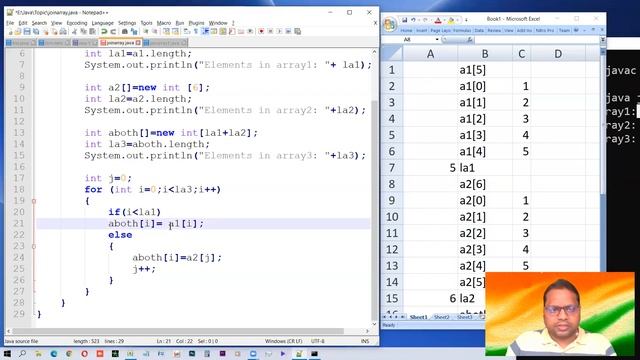Image resolution: width=640 pixels, height=360 pixels.
Task: Collapse the fold marker at line 19
Action: coord(34,201)
